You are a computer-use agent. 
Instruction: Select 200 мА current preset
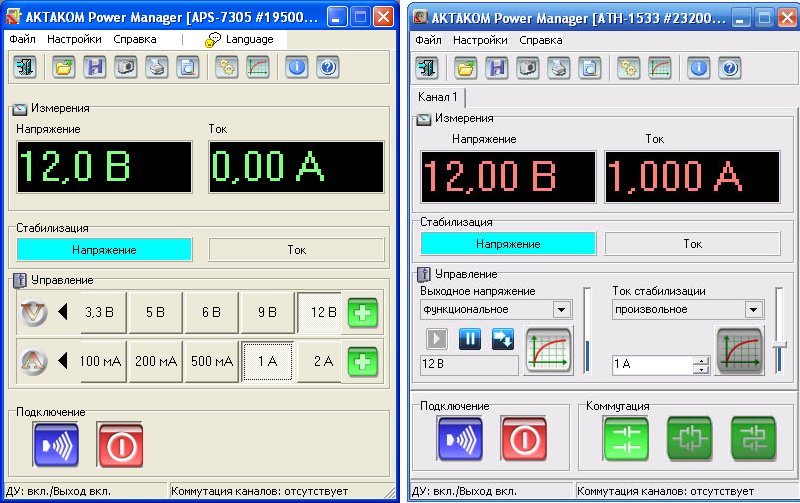[x=156, y=362]
